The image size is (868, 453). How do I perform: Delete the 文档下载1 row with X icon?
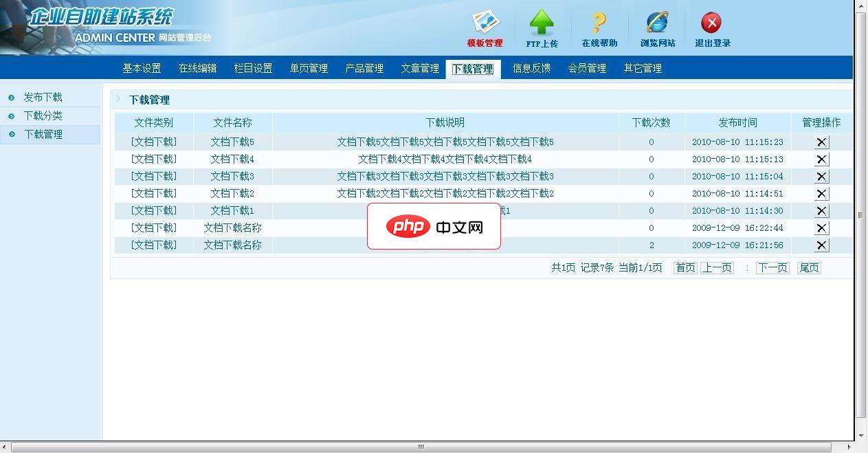click(821, 211)
